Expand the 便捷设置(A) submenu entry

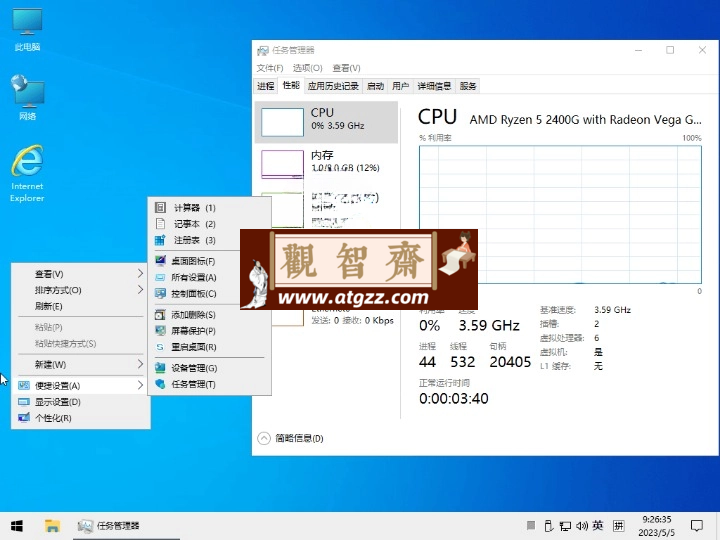point(81,385)
